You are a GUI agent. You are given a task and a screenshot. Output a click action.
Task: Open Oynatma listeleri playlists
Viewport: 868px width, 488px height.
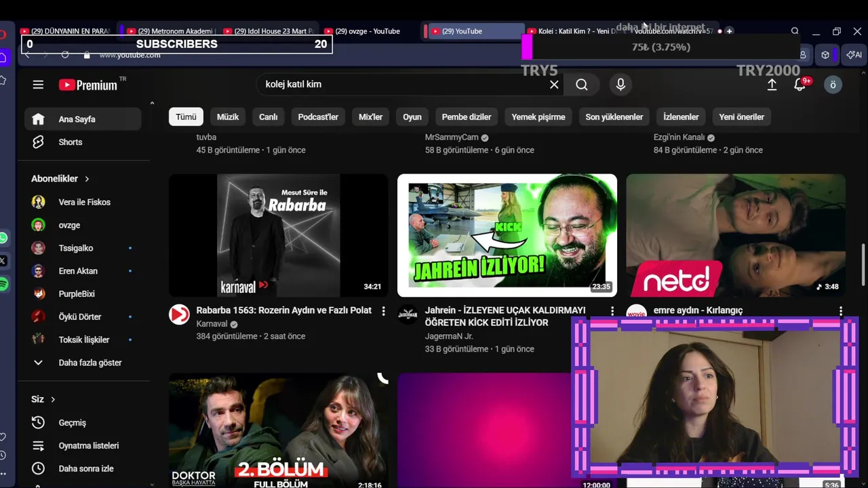[x=83, y=446]
